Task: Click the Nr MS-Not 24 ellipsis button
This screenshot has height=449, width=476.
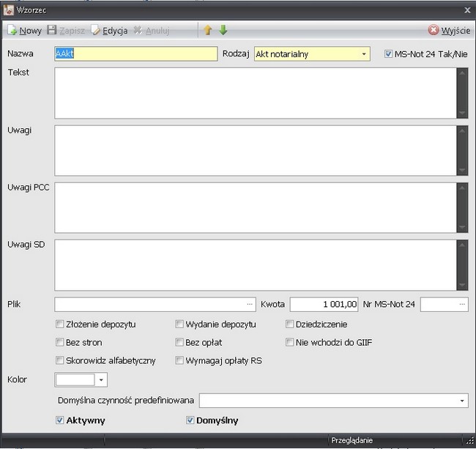Action: tap(462, 304)
